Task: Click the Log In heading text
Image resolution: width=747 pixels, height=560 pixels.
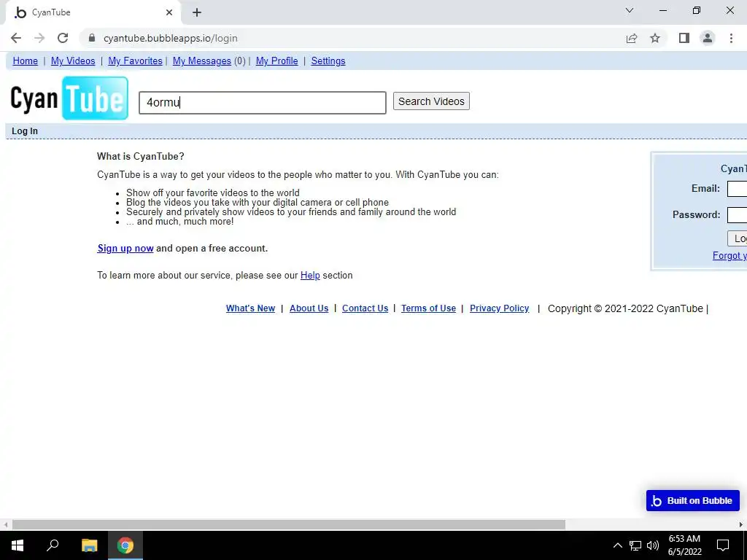Action: click(25, 131)
